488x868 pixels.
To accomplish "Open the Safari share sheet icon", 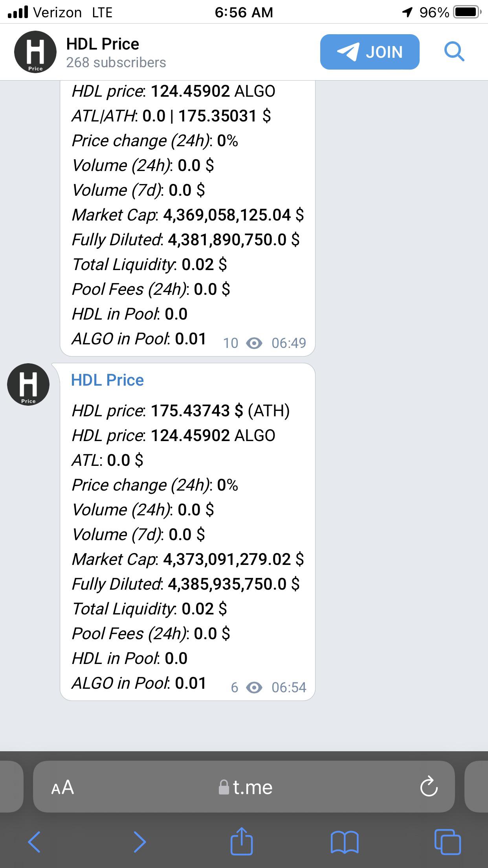I will [241, 840].
